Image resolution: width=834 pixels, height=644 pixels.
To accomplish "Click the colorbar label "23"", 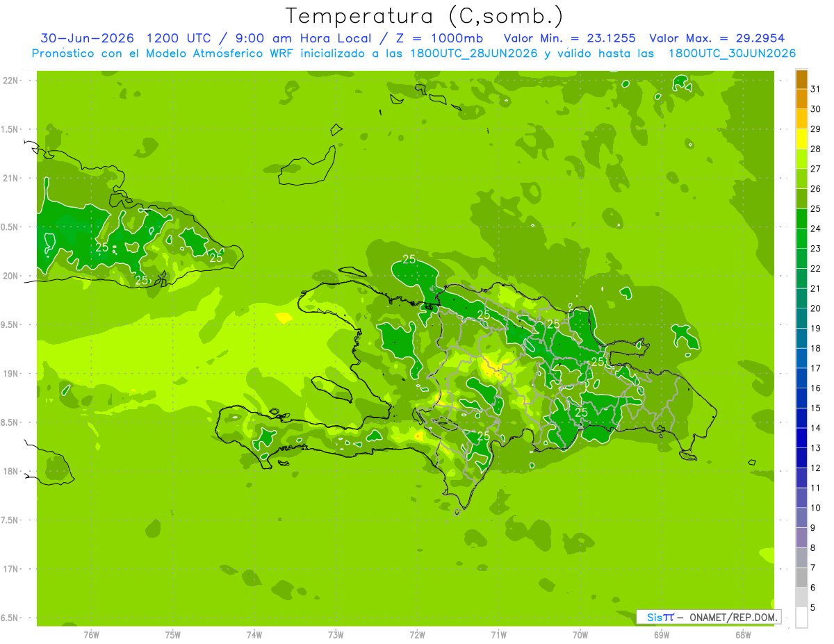I will (815, 249).
